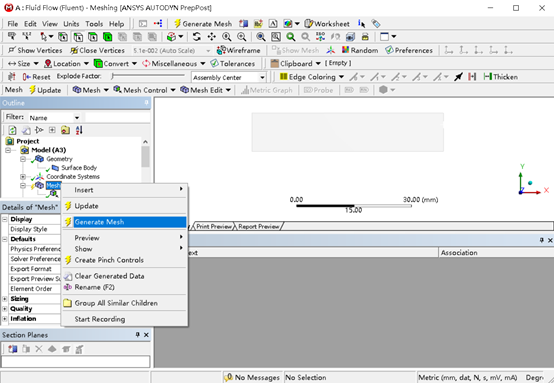Open the Mesh Edit dropdown
554x383 pixels.
coord(206,90)
